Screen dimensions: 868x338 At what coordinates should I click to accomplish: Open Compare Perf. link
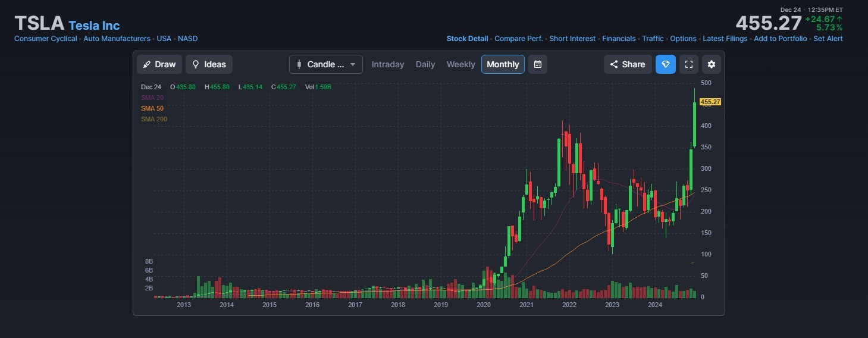pyautogui.click(x=519, y=39)
